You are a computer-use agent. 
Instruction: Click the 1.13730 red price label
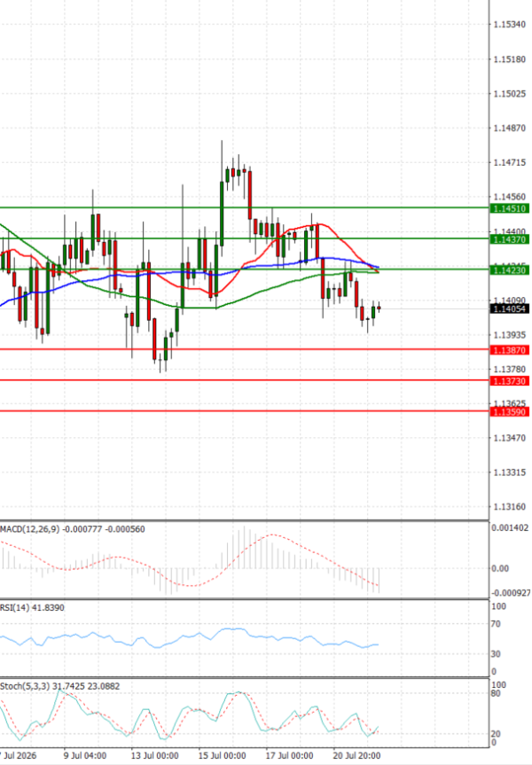[x=510, y=380]
